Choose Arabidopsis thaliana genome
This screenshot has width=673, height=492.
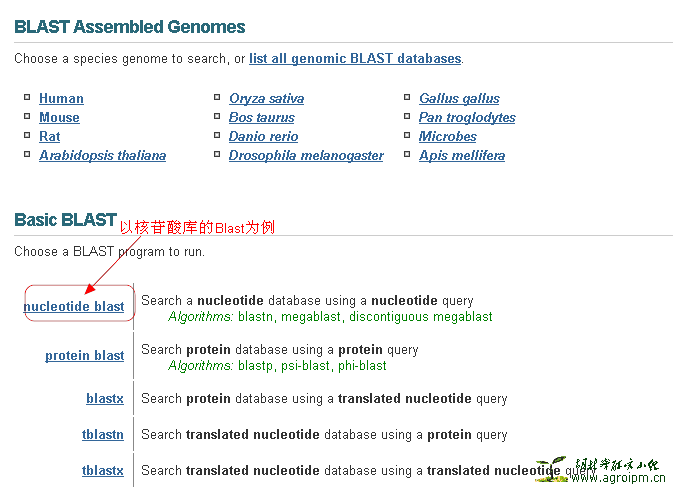tap(102, 155)
